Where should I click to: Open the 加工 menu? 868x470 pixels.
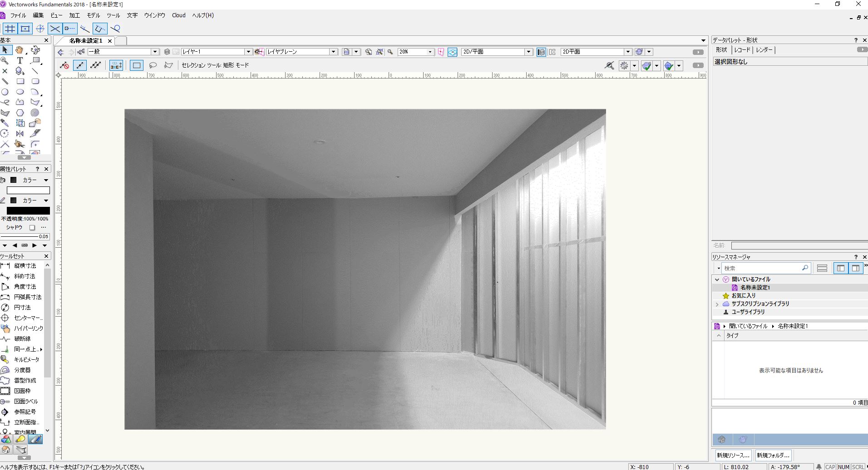[x=74, y=15]
